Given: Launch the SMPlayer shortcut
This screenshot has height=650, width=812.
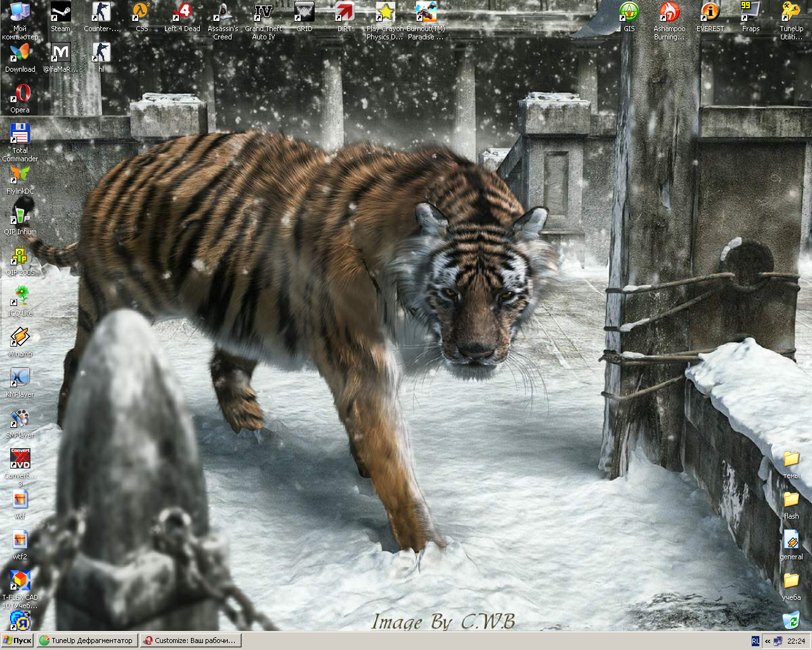Looking at the screenshot, I should pyautogui.click(x=20, y=423).
